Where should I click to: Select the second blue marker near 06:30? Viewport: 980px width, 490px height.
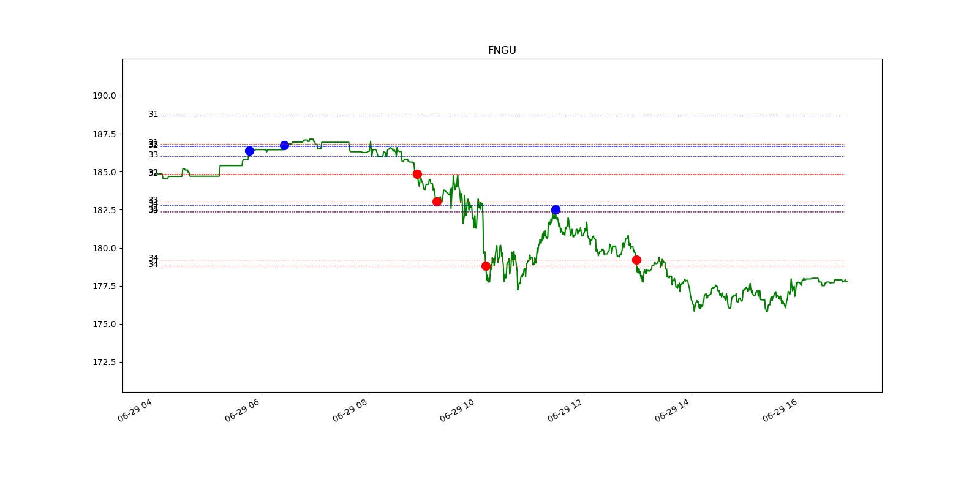coord(284,145)
